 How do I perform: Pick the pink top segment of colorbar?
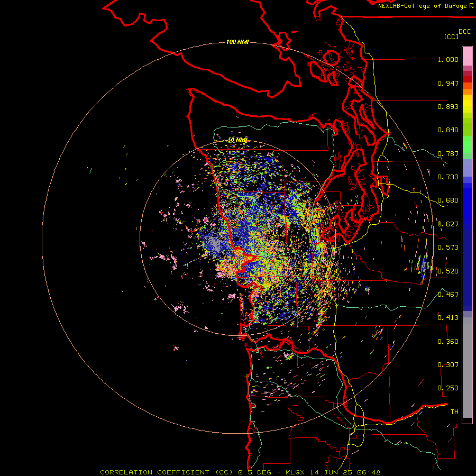(467, 57)
